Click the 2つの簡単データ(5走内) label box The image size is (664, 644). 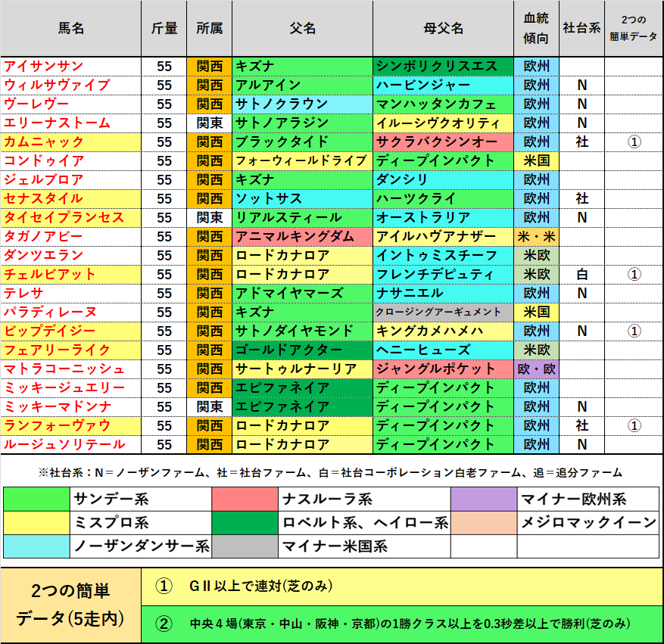pyautogui.click(x=70, y=605)
